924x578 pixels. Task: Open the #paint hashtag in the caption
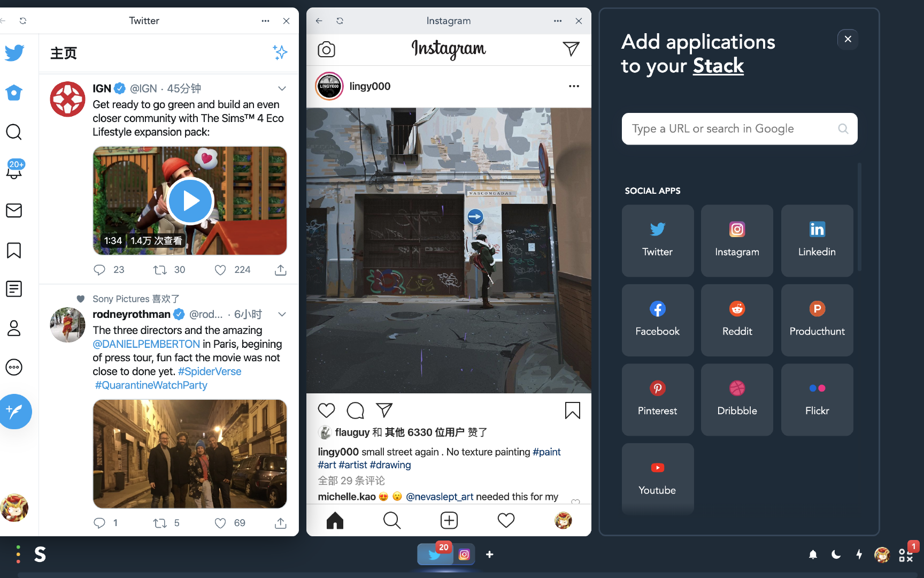pyautogui.click(x=546, y=452)
